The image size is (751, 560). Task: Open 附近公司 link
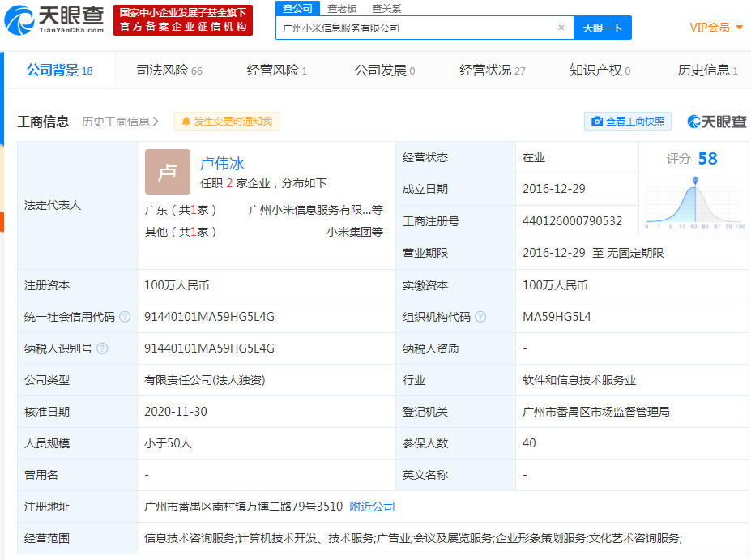372,507
